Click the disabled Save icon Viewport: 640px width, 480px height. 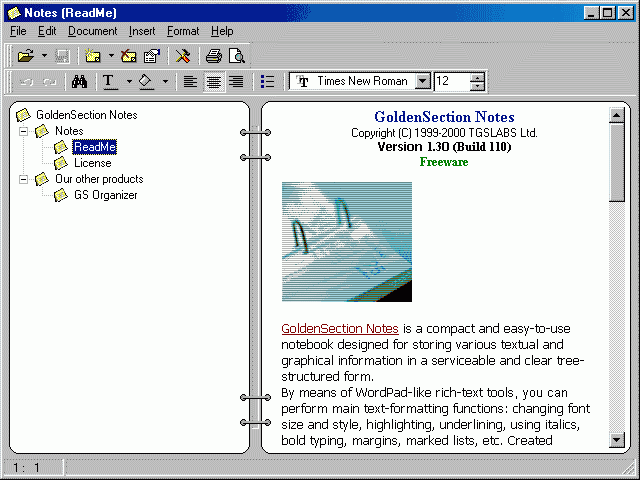(x=62, y=56)
